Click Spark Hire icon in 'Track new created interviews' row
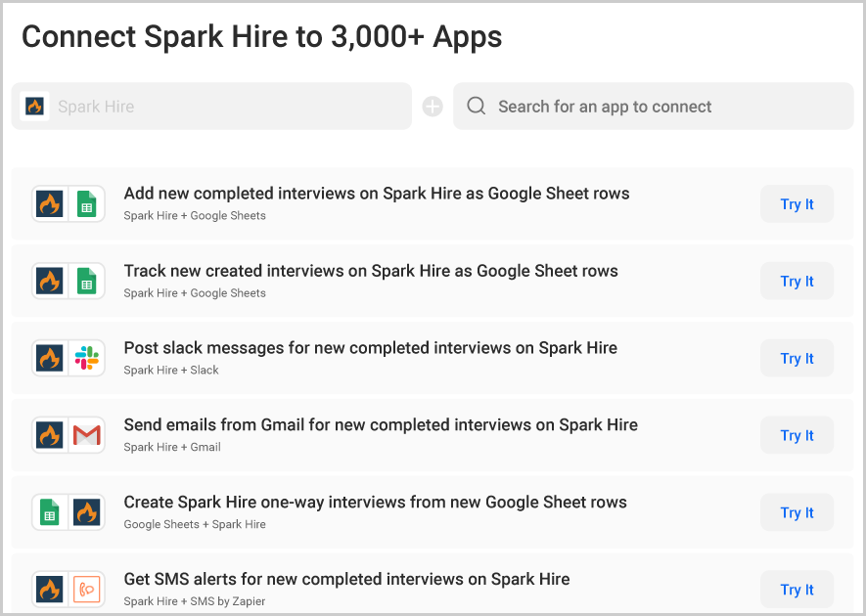This screenshot has width=866, height=616. pos(50,281)
